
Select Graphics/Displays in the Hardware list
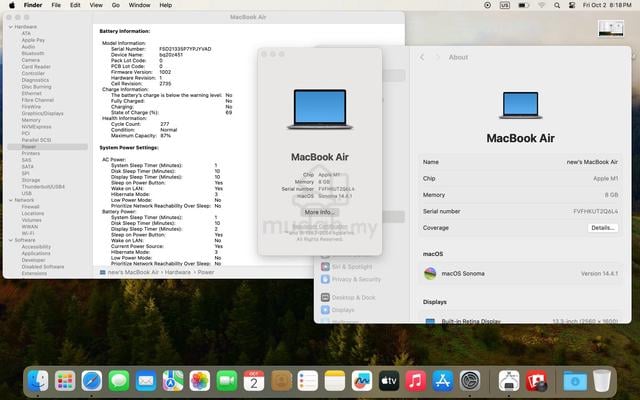tap(42, 113)
